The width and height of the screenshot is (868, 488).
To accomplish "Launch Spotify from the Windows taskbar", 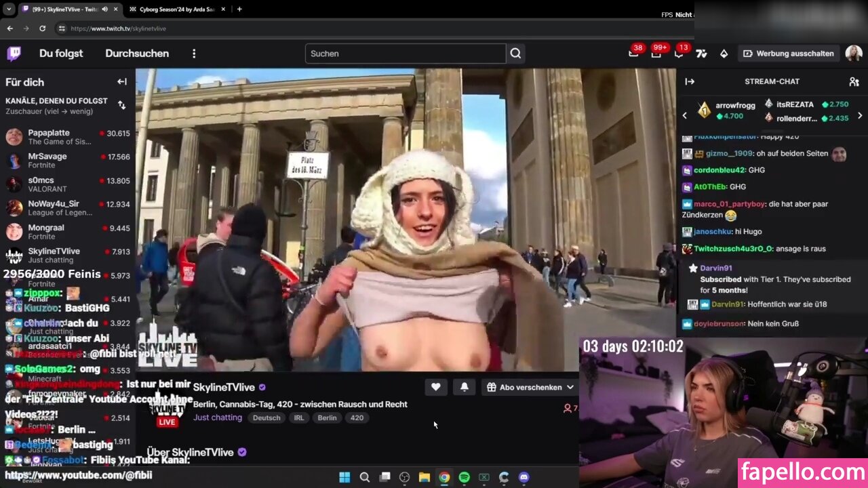I will point(464,477).
